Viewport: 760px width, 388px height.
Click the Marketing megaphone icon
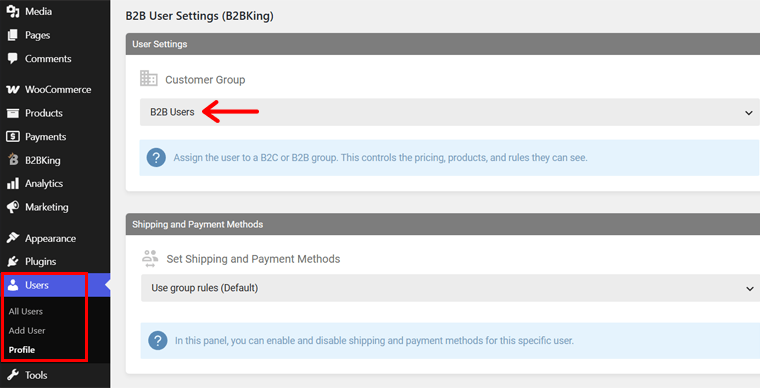click(x=13, y=207)
